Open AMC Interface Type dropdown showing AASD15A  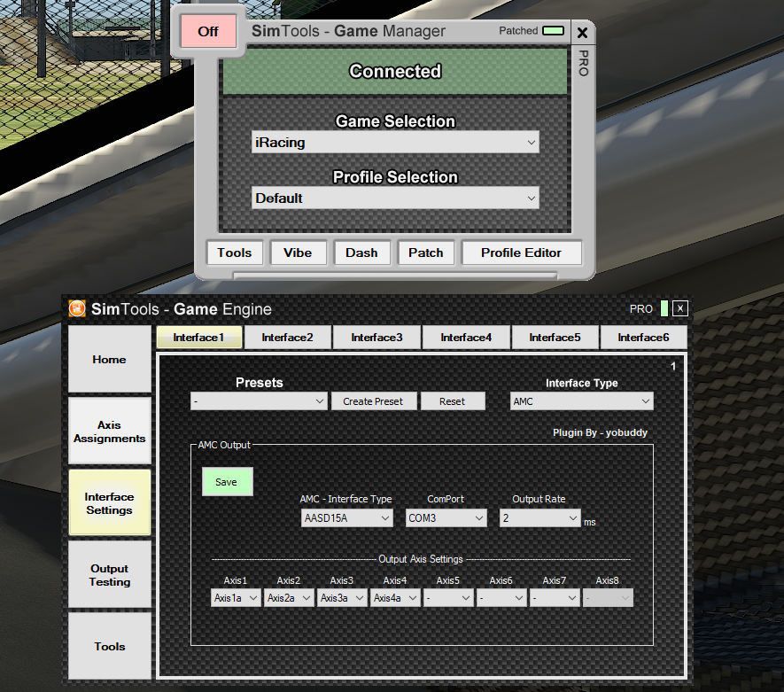click(x=346, y=518)
